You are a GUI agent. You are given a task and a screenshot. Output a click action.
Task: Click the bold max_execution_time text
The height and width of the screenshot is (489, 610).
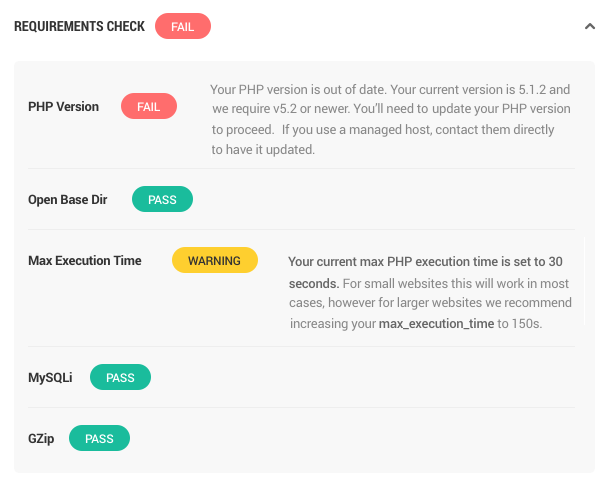click(436, 324)
